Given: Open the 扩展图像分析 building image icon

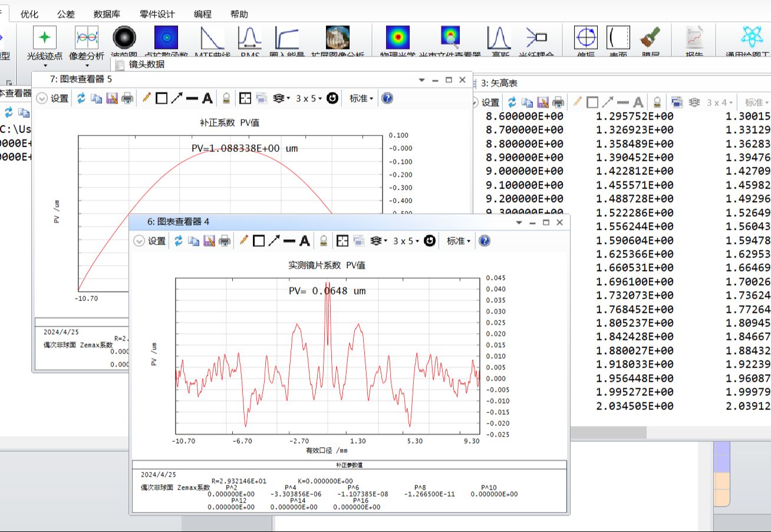Looking at the screenshot, I should (337, 38).
